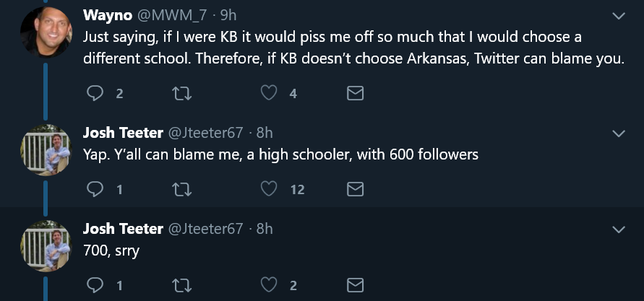
Task: Visit the @MWM_7 handle link
Action: coord(168,15)
